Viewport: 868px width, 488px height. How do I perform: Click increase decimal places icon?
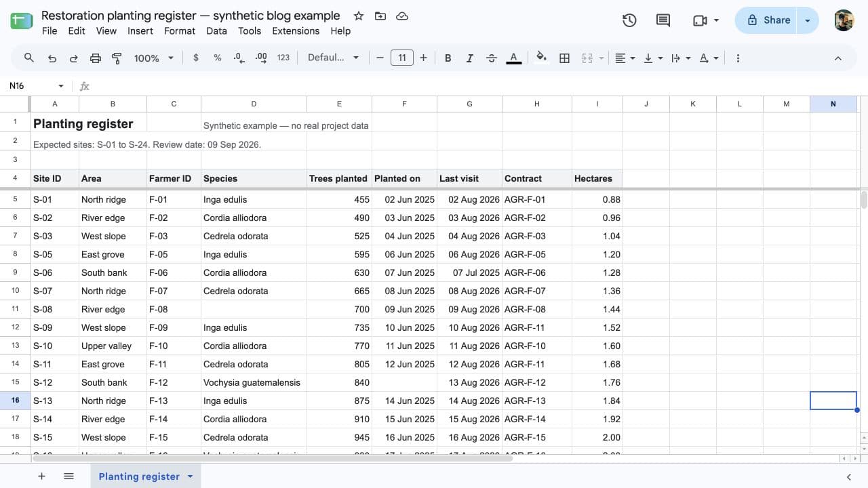[261, 58]
